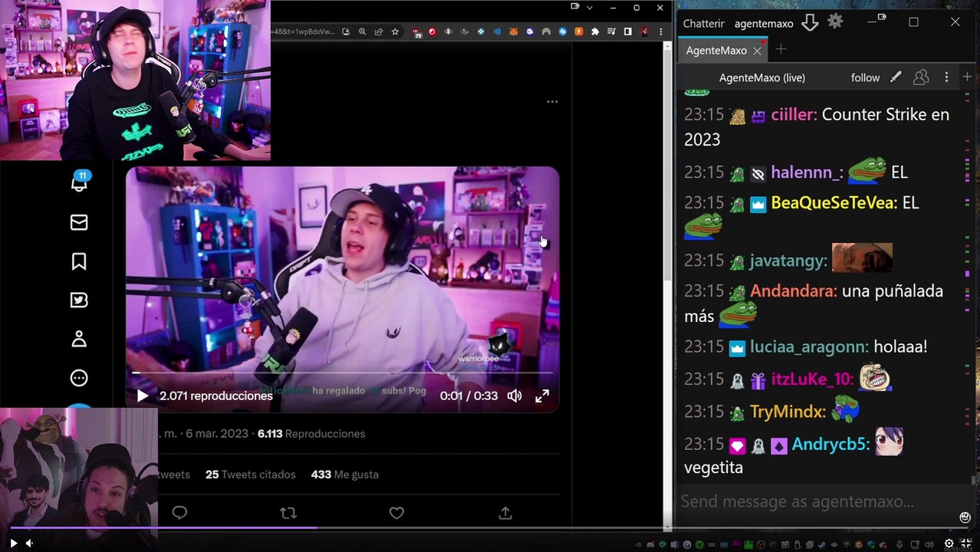Open 433 Me gusta list

(x=345, y=475)
